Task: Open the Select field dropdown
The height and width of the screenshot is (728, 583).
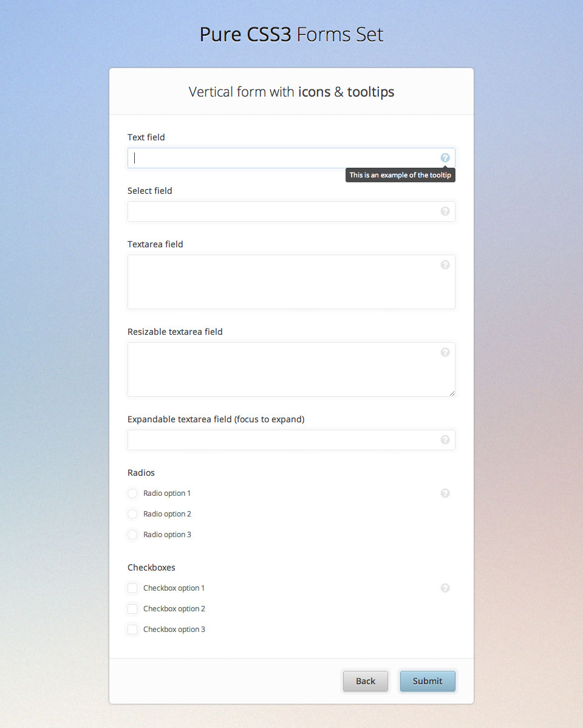Action: 282,211
